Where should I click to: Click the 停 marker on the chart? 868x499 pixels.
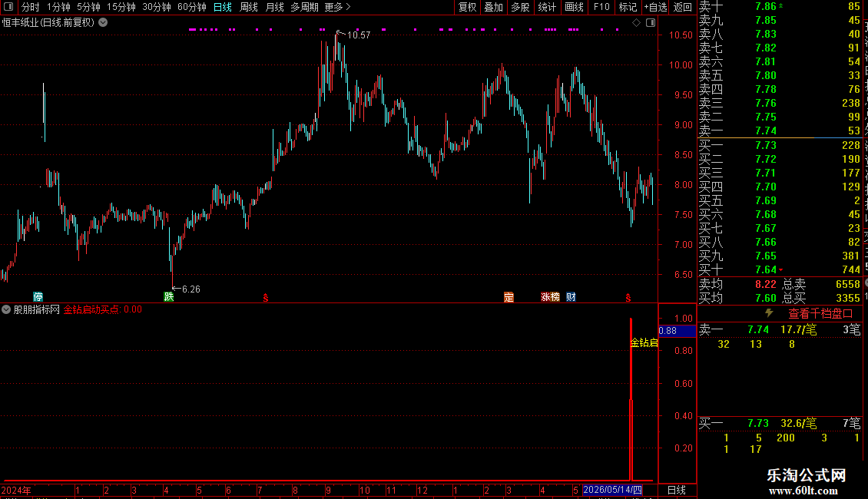38,296
